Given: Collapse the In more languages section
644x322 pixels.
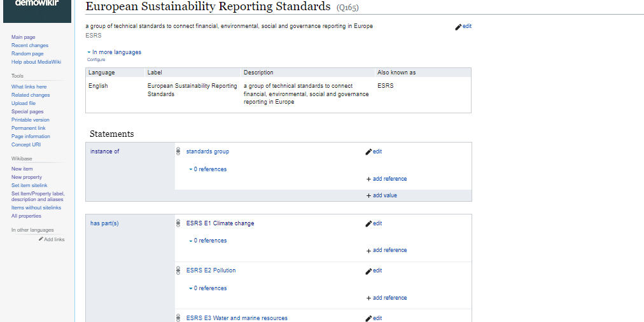Looking at the screenshot, I should point(115,52).
